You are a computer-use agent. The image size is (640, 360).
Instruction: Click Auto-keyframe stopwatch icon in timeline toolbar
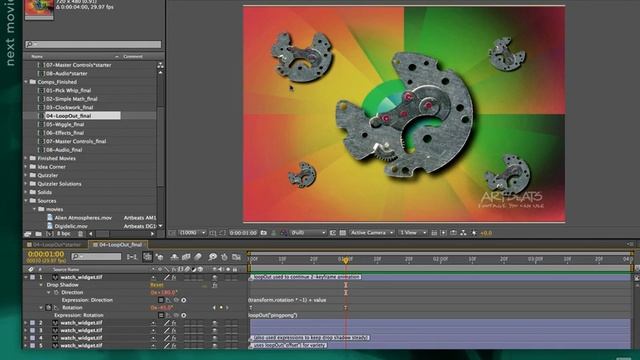[224, 257]
